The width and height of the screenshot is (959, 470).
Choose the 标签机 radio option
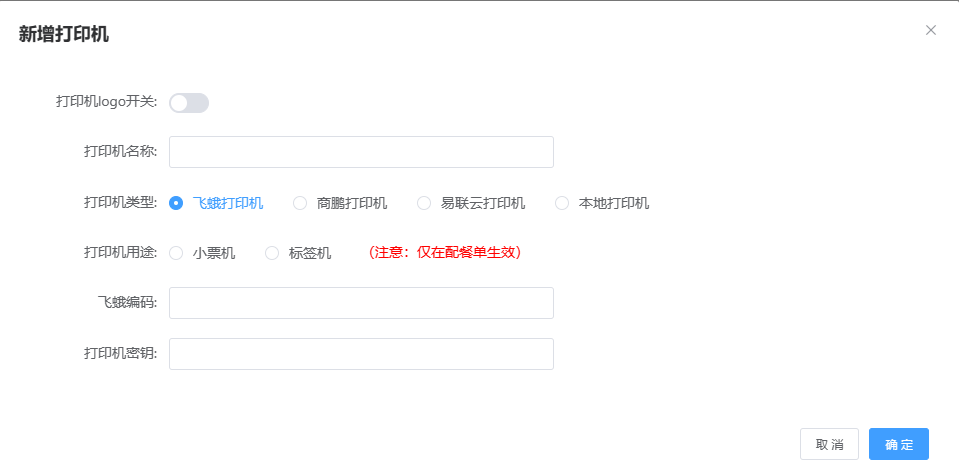[272, 253]
